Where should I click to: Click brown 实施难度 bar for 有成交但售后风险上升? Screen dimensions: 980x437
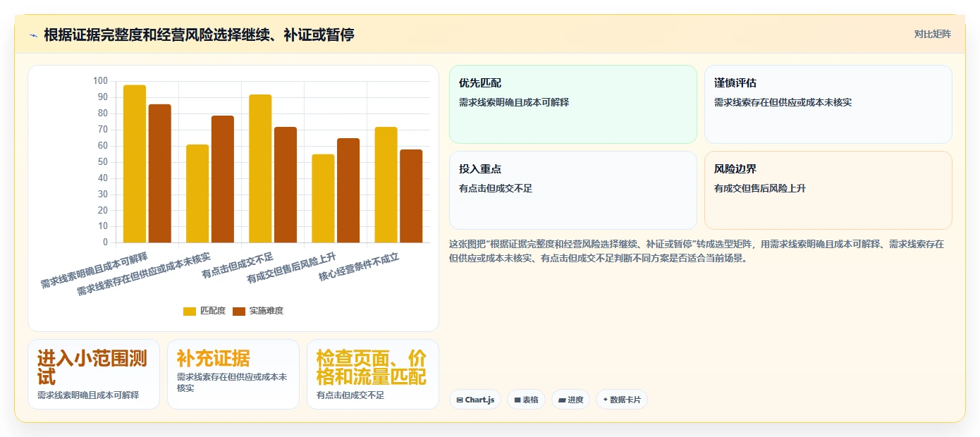348,190
